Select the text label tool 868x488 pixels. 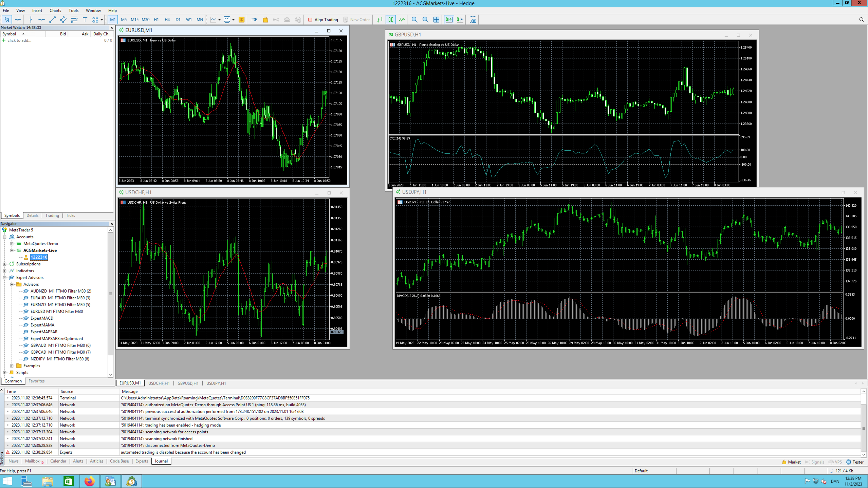coord(85,20)
